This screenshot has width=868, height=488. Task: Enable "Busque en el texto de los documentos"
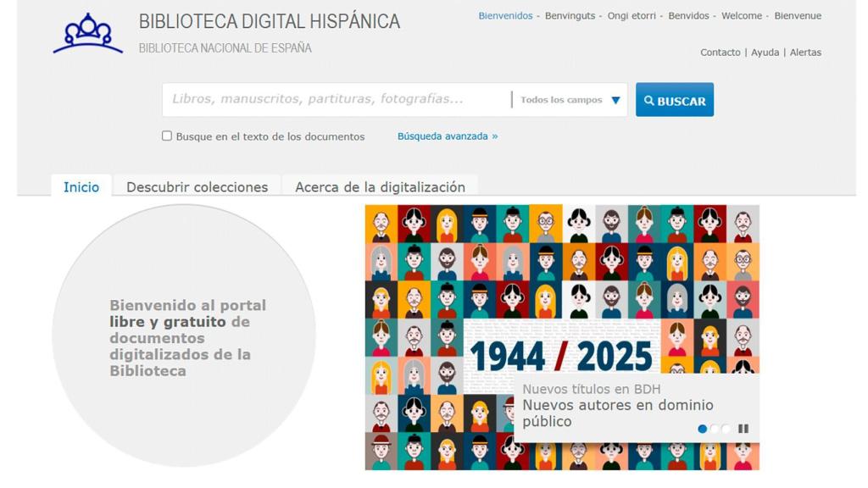click(x=166, y=136)
